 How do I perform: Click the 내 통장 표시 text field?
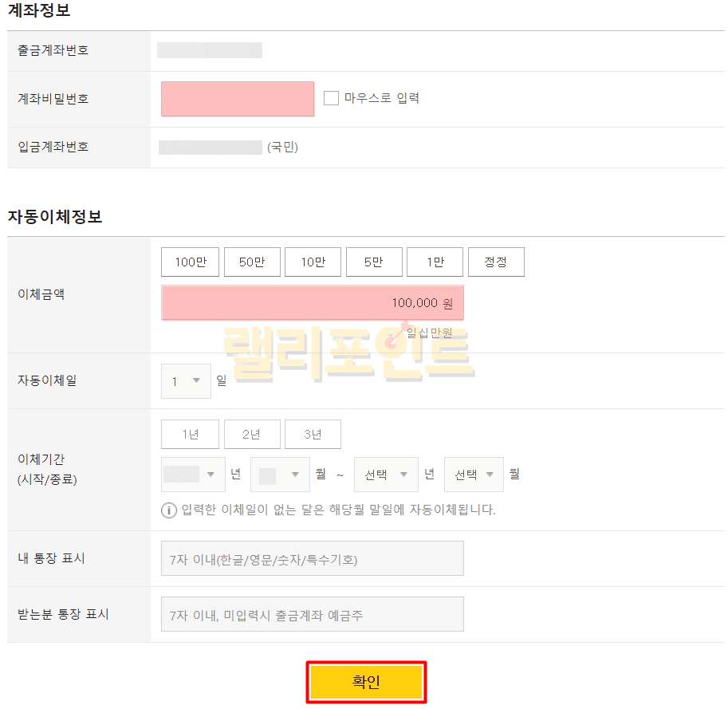(312, 558)
